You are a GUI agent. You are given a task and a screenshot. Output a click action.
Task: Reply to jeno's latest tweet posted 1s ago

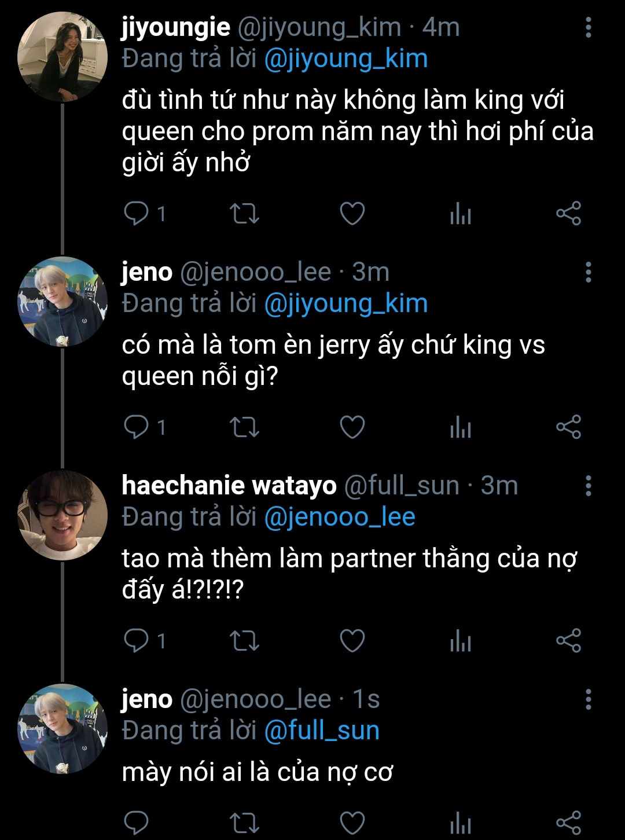click(137, 823)
